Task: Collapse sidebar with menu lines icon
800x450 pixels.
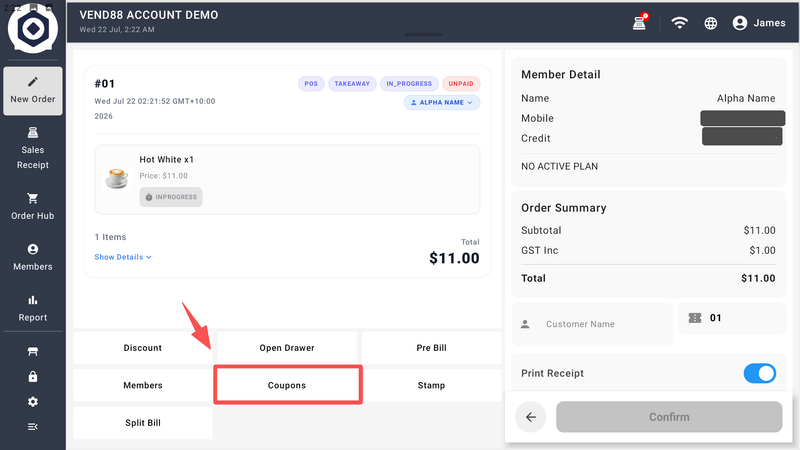Action: pyautogui.click(x=33, y=427)
